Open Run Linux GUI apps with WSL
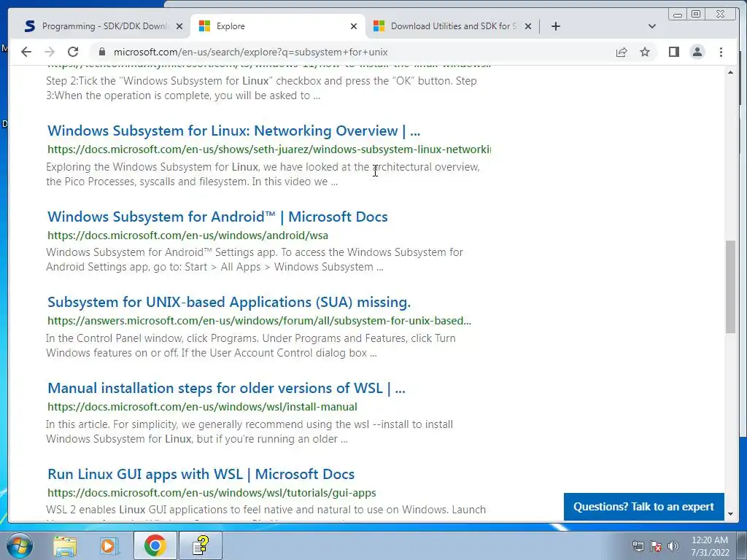747x560 pixels. 201,474
